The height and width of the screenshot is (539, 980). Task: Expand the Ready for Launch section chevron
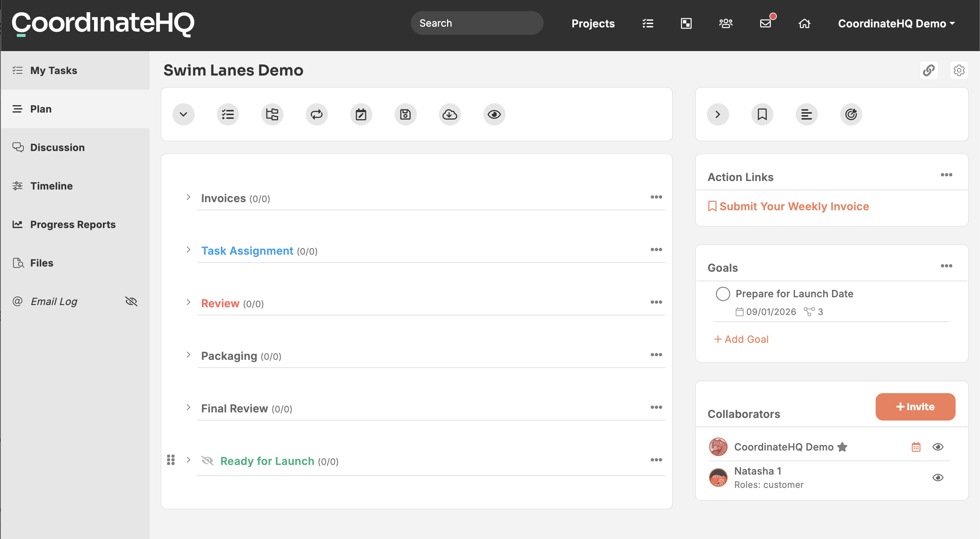188,460
